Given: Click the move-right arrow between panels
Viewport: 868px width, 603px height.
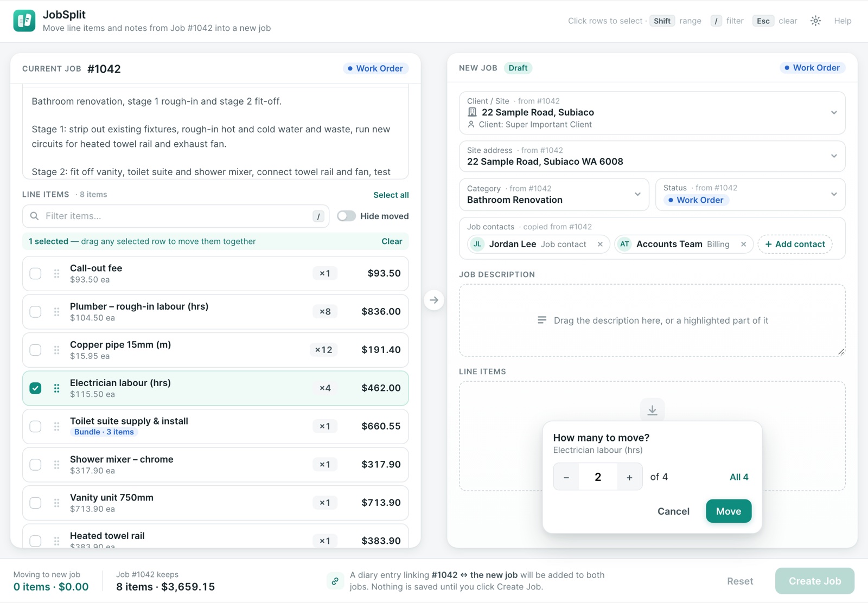Looking at the screenshot, I should click(434, 300).
